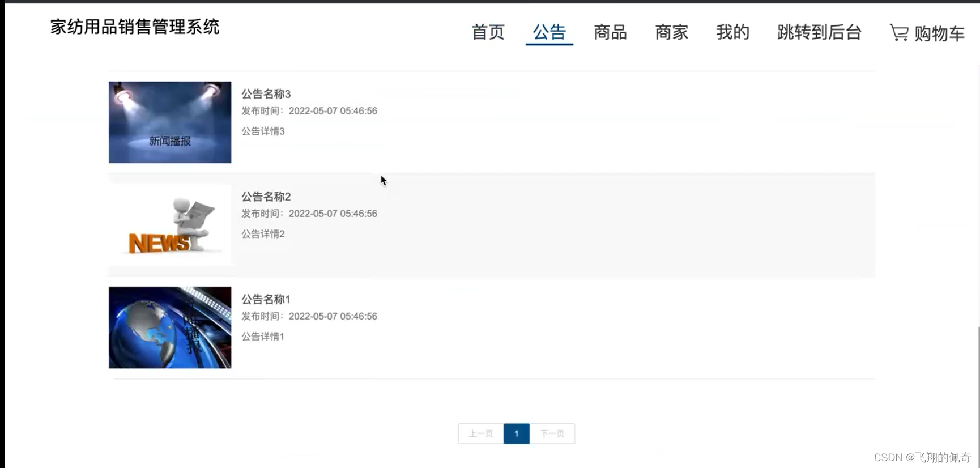Open the shopping cart icon
The width and height of the screenshot is (980, 468).
899,32
